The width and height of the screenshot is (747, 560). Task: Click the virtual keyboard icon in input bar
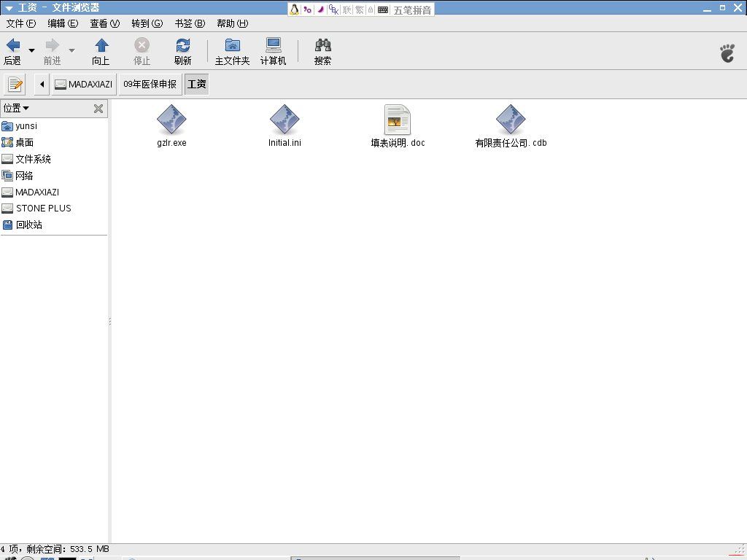pyautogui.click(x=383, y=9)
